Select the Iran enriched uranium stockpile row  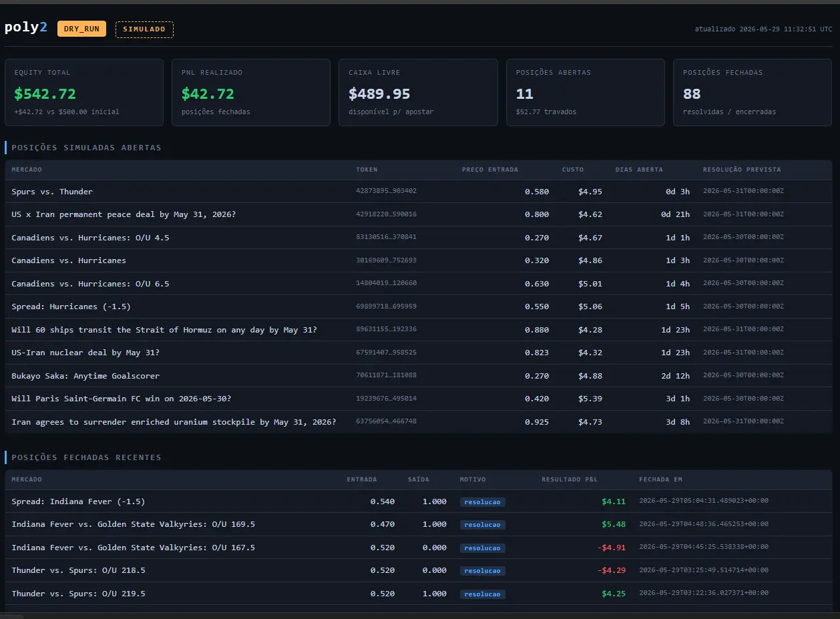tap(419, 422)
